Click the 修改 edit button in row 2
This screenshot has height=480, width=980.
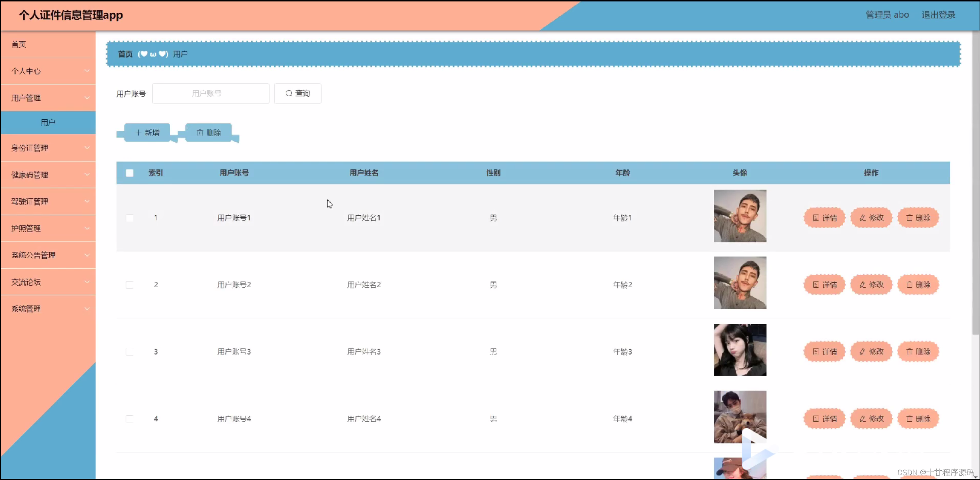pyautogui.click(x=871, y=285)
